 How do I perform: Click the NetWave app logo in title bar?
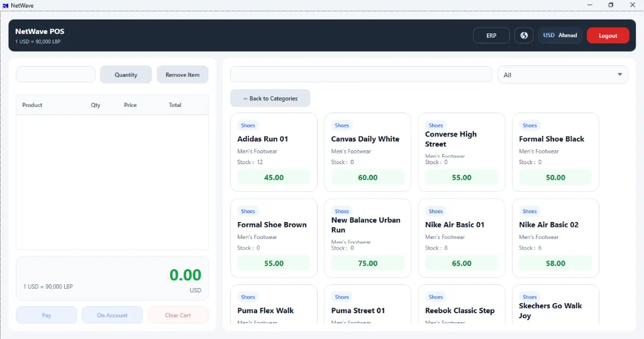click(5, 5)
